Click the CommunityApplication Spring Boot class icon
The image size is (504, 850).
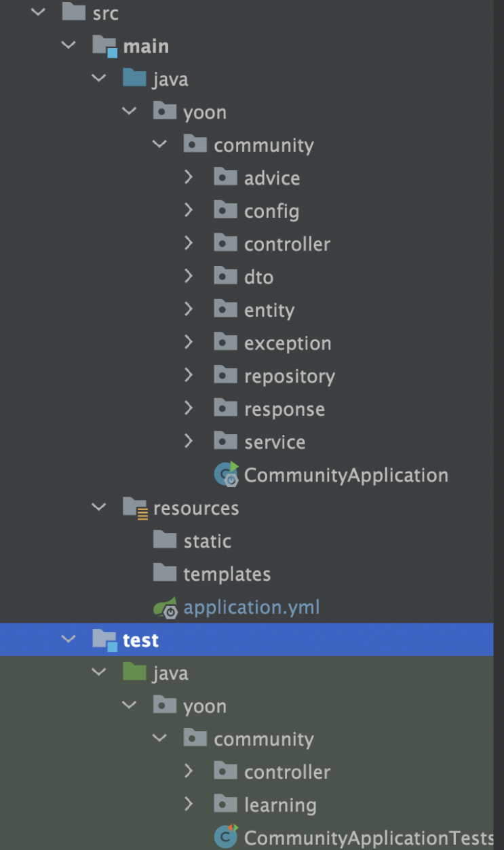pos(227,474)
